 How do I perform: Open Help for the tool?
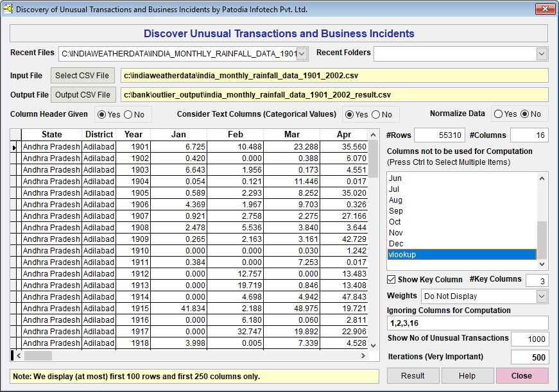[x=467, y=376]
